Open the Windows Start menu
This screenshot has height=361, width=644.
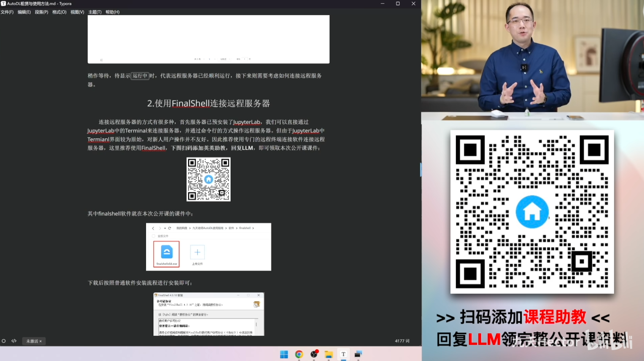(x=284, y=354)
